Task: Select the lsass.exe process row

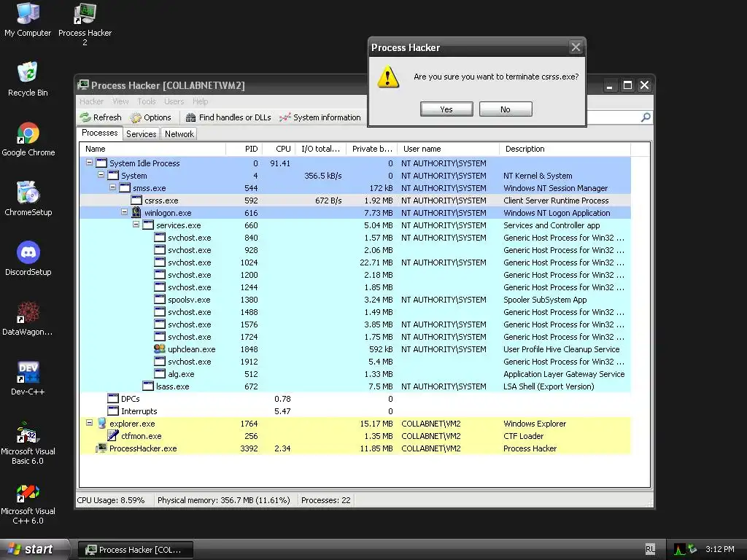Action: tap(355, 386)
